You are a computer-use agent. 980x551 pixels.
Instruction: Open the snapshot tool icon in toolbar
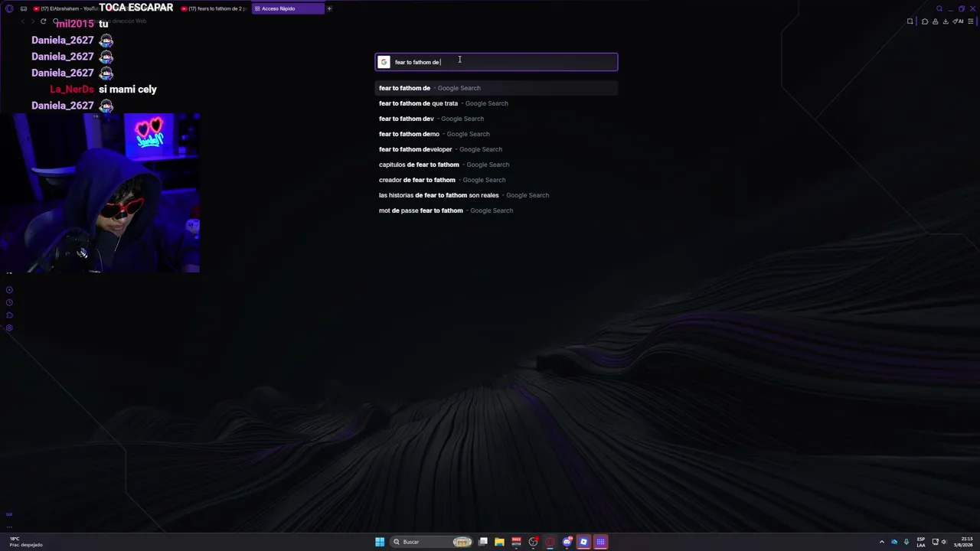coord(910,21)
